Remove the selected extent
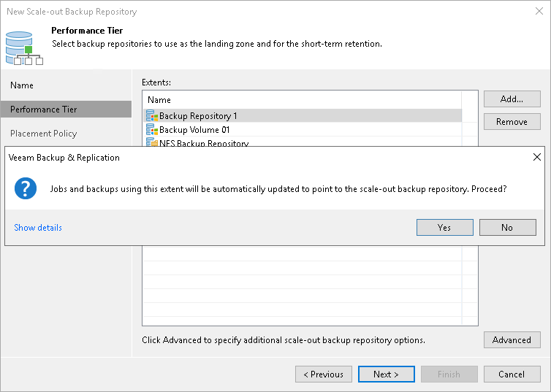 512,122
